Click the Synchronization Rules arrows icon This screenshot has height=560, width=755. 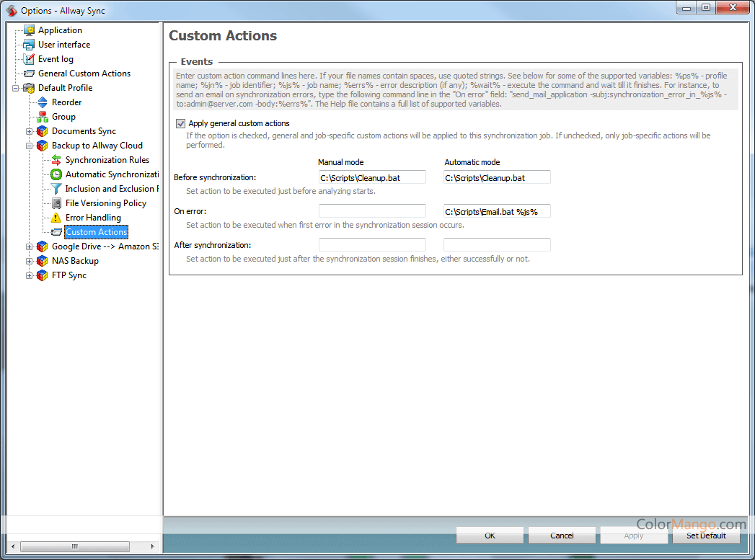(x=56, y=160)
